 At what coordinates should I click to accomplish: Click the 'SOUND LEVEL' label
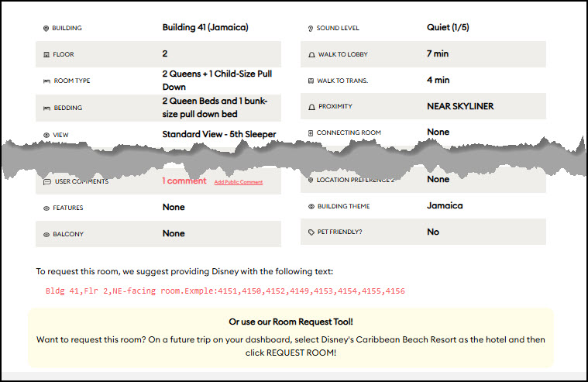click(x=338, y=28)
